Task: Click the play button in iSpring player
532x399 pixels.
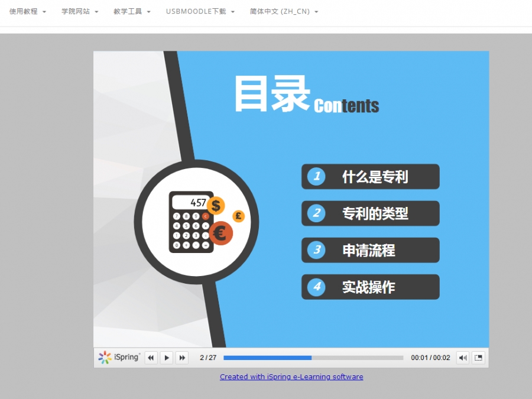Action: click(167, 358)
